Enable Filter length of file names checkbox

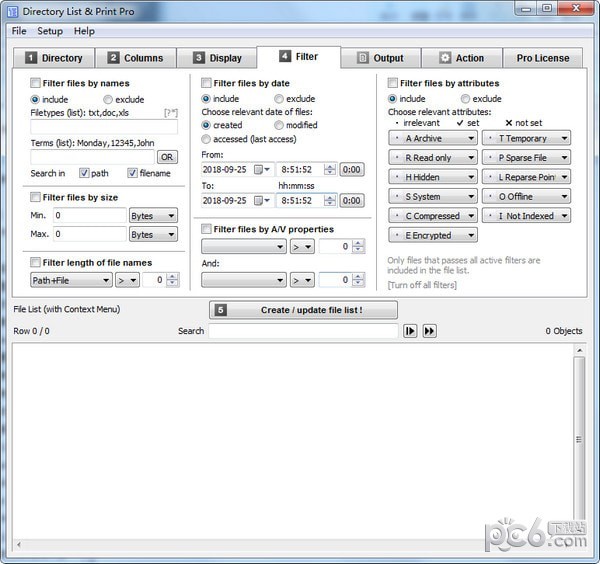click(35, 262)
